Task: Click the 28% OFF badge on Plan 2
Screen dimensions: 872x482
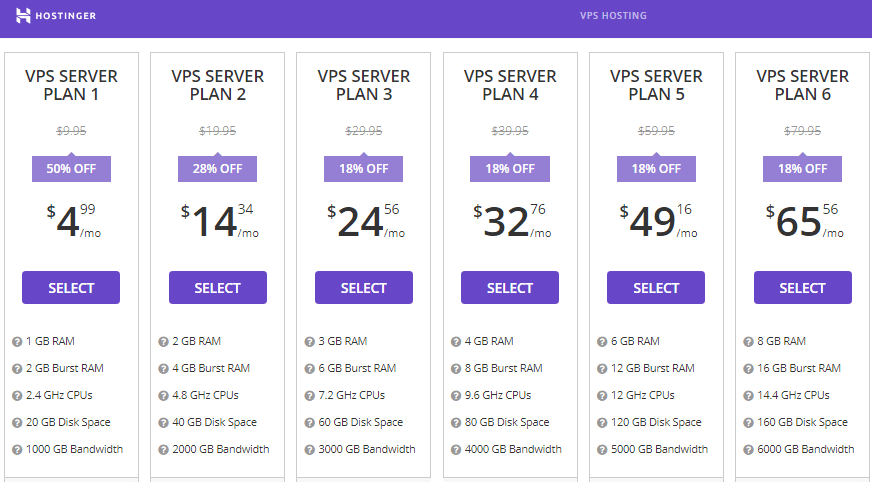Action: pyautogui.click(x=217, y=168)
